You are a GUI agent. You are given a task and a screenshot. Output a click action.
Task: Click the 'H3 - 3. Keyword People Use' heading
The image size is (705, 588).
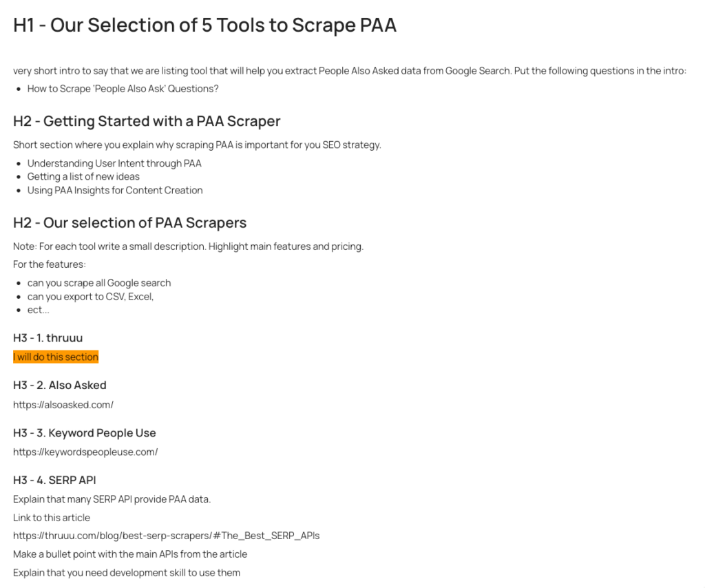pos(85,433)
